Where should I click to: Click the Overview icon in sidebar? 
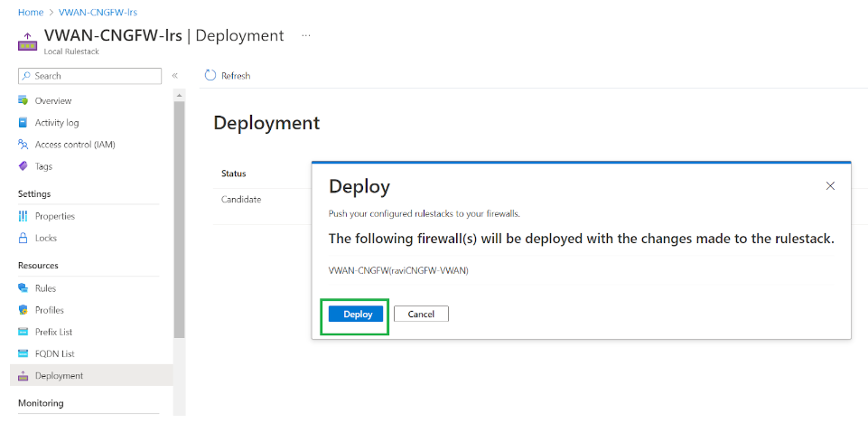(x=23, y=100)
